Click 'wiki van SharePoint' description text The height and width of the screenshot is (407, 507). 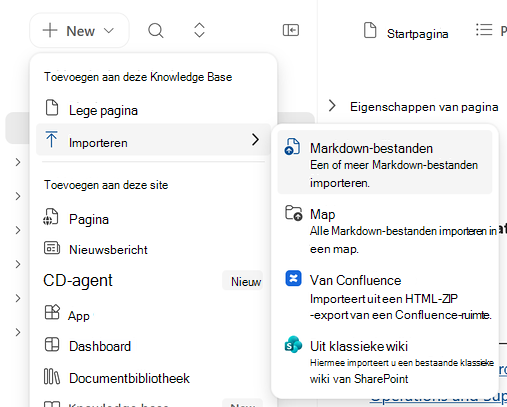(359, 379)
